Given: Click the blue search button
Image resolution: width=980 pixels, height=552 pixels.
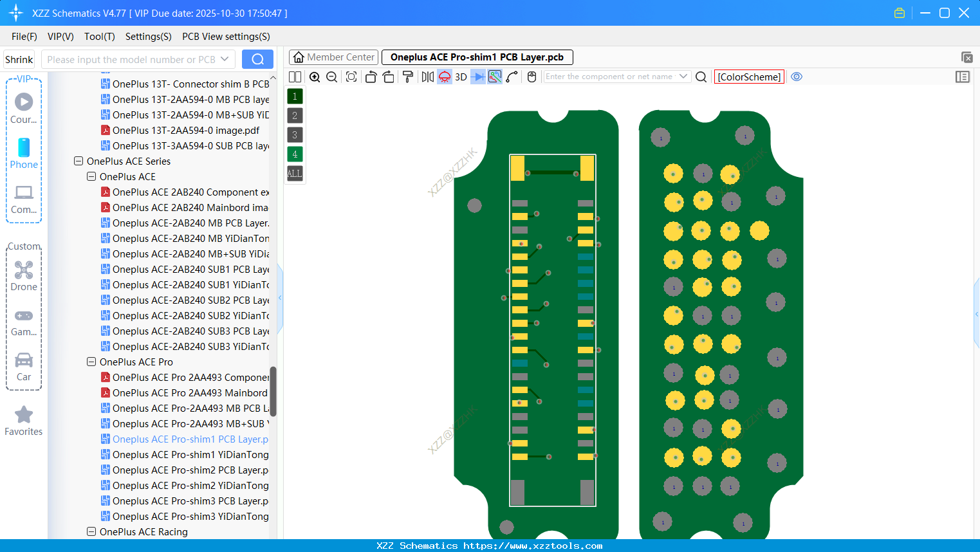Looking at the screenshot, I should (257, 60).
